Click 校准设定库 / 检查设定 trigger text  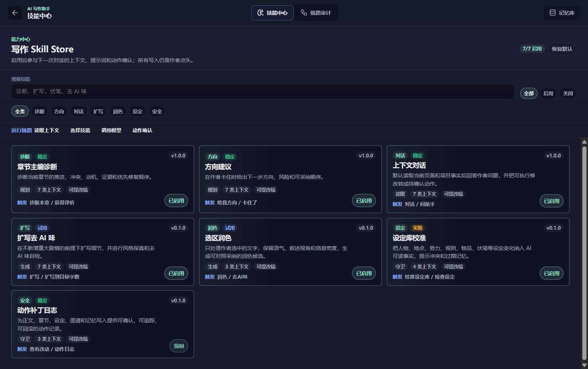430,277
